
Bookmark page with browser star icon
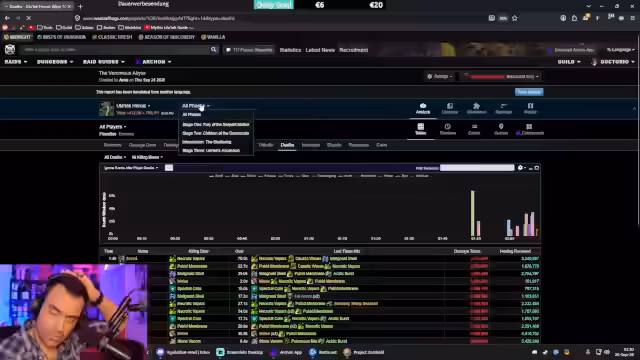pyautogui.click(x=515, y=18)
